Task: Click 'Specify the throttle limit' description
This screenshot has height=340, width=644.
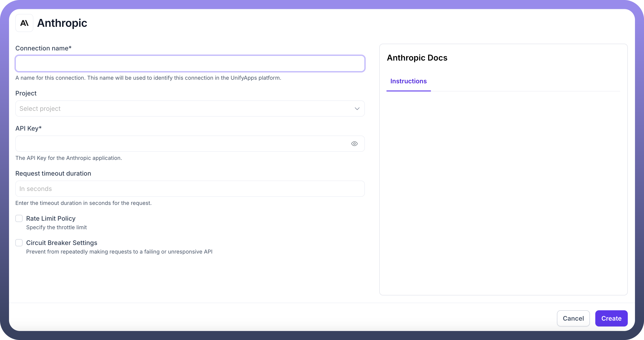Action: (56, 227)
